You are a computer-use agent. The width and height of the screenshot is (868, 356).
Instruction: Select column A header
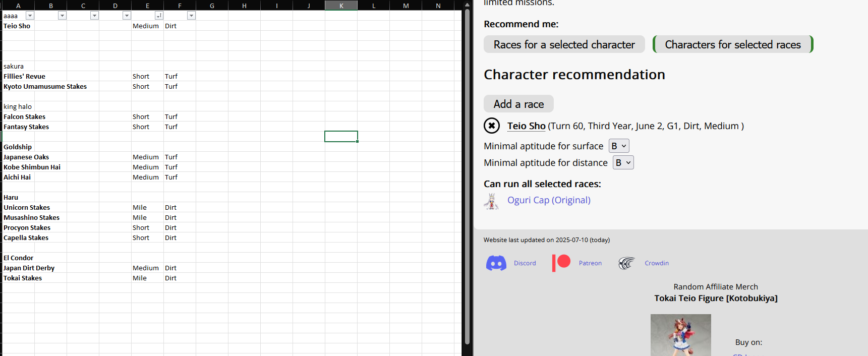pyautogui.click(x=19, y=6)
